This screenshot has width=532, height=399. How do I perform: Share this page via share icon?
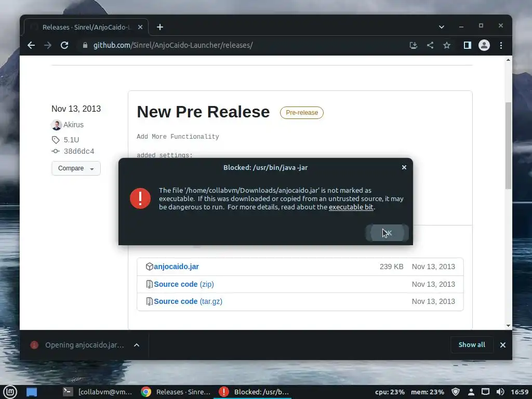[x=430, y=45]
